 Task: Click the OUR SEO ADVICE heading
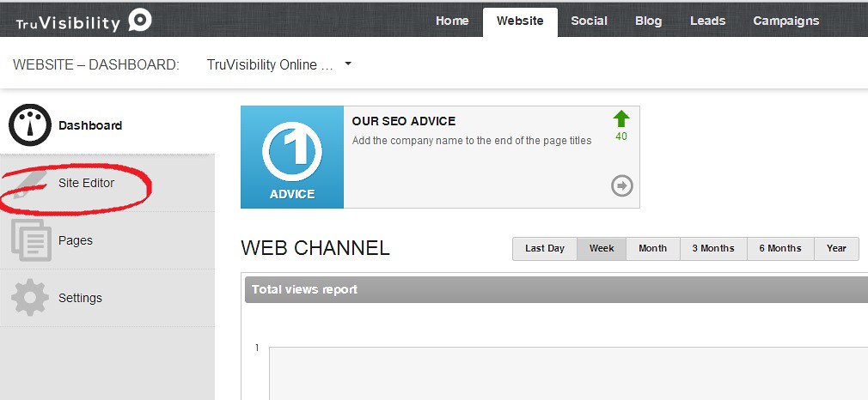404,121
